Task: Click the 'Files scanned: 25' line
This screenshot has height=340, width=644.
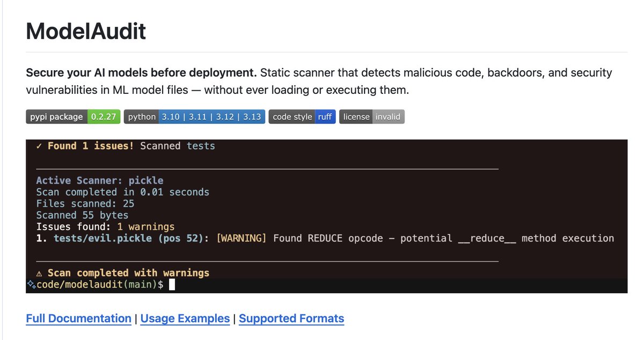Action: [85, 204]
